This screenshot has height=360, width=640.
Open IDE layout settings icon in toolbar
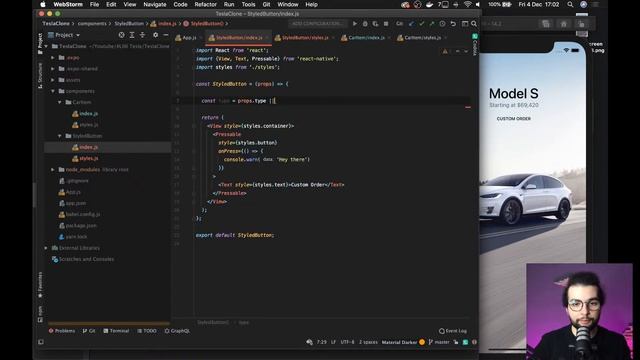pyautogui.click(x=464, y=24)
